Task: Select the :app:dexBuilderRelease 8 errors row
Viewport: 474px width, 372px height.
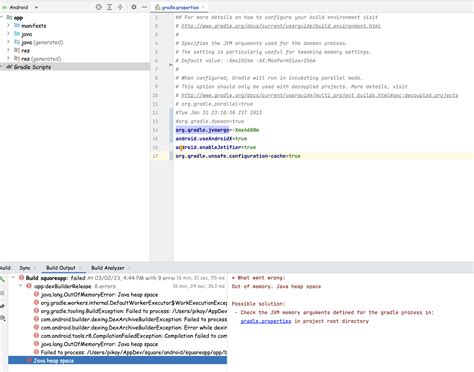Action: click(117, 286)
